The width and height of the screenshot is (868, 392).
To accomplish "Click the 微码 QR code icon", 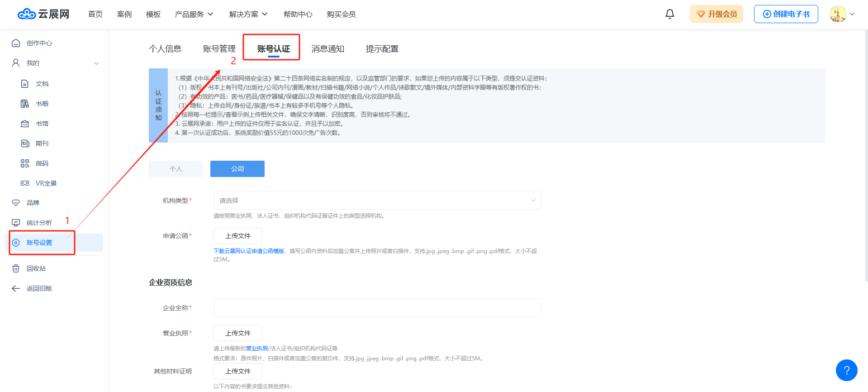I will click(x=25, y=163).
